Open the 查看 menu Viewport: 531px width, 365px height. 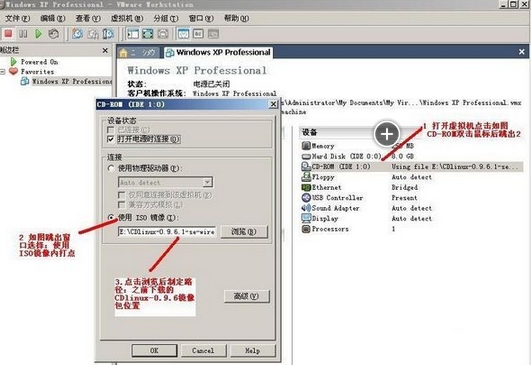pyautogui.click(x=88, y=18)
